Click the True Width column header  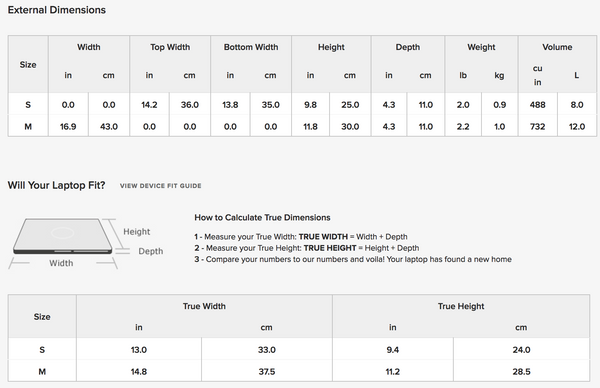tap(204, 306)
